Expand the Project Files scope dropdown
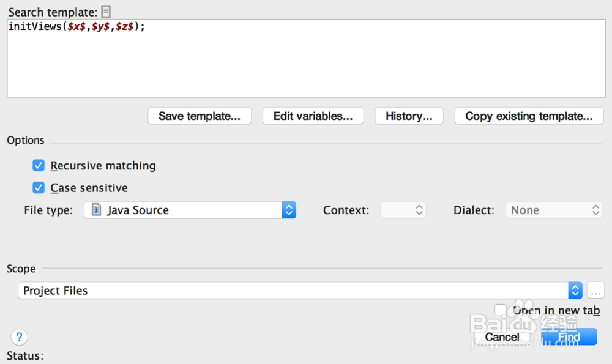612x364 pixels. point(575,291)
